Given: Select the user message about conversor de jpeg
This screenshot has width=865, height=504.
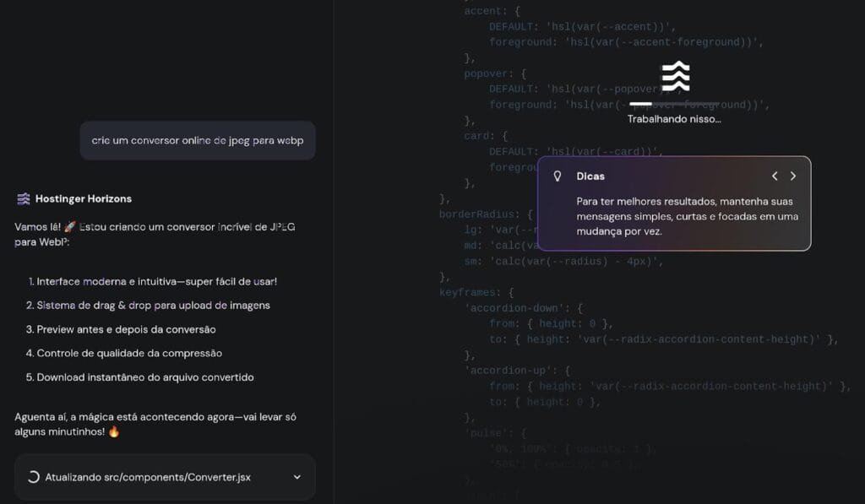Looking at the screenshot, I should 197,140.
